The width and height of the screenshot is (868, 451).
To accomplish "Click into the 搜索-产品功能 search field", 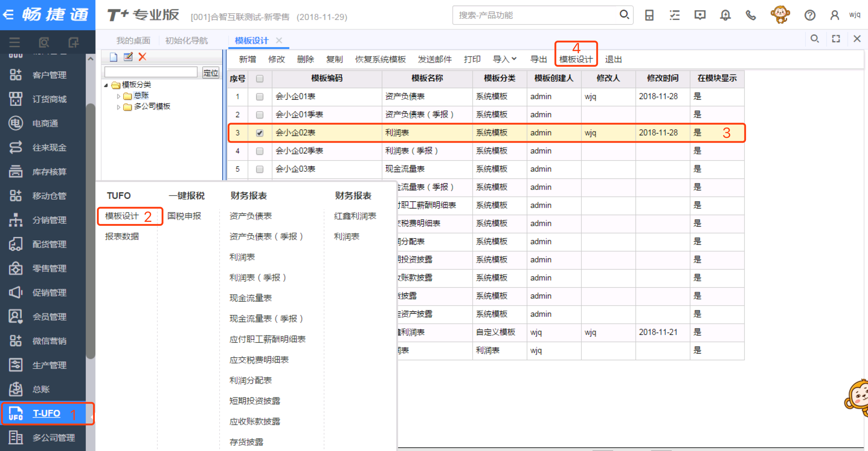I will (x=536, y=15).
